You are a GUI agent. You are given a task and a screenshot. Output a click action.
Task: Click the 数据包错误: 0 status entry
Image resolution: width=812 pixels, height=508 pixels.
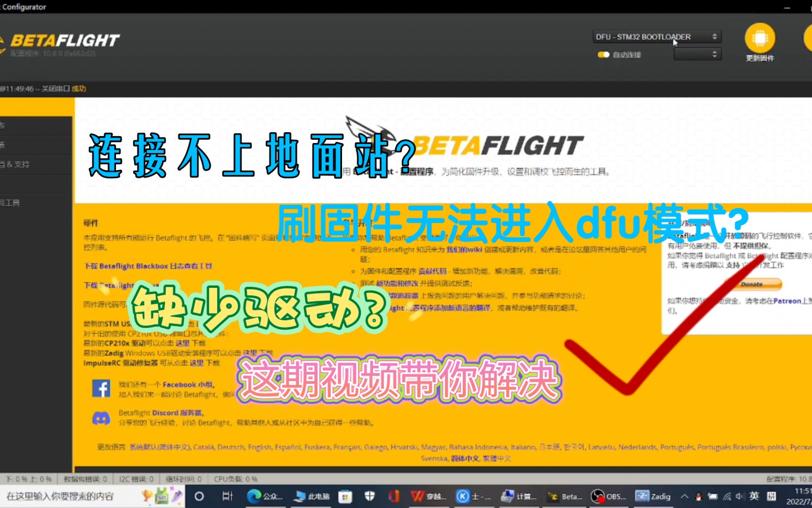(x=85, y=479)
